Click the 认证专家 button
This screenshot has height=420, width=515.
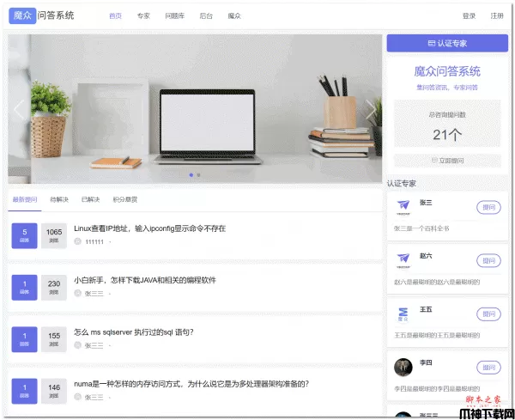tap(447, 43)
